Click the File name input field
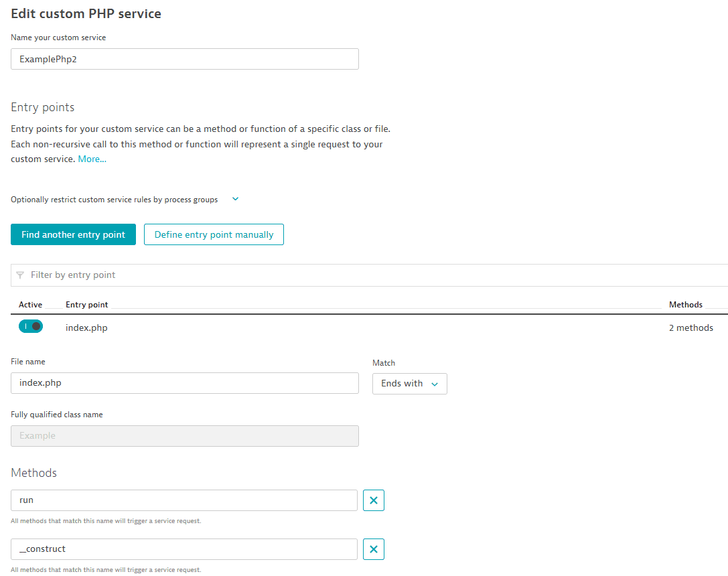Image resolution: width=728 pixels, height=576 pixels. (x=184, y=383)
